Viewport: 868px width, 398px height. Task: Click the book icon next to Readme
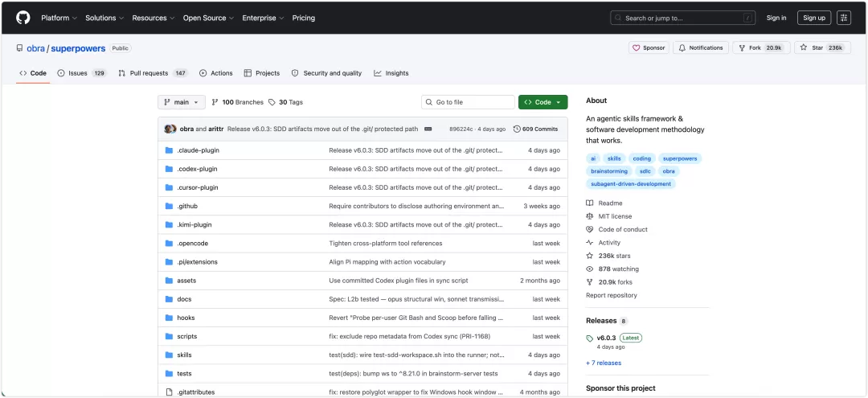pyautogui.click(x=590, y=203)
